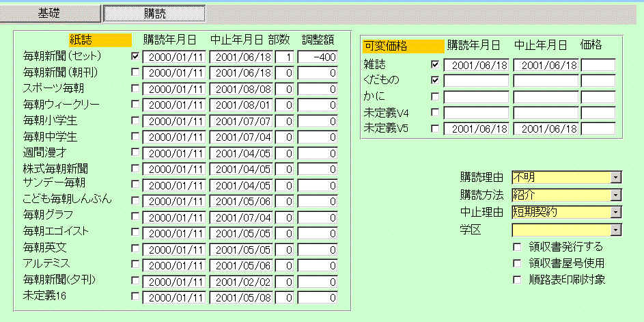Screen dimensions: 644x322
Task: Check the 毎朝新聞(朝刊) checkbox
Action: [135, 72]
